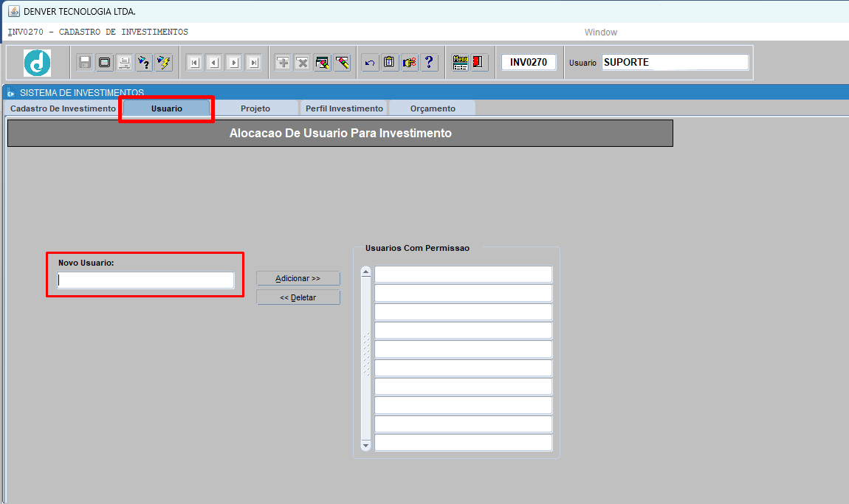Go to the previous record

click(x=213, y=63)
